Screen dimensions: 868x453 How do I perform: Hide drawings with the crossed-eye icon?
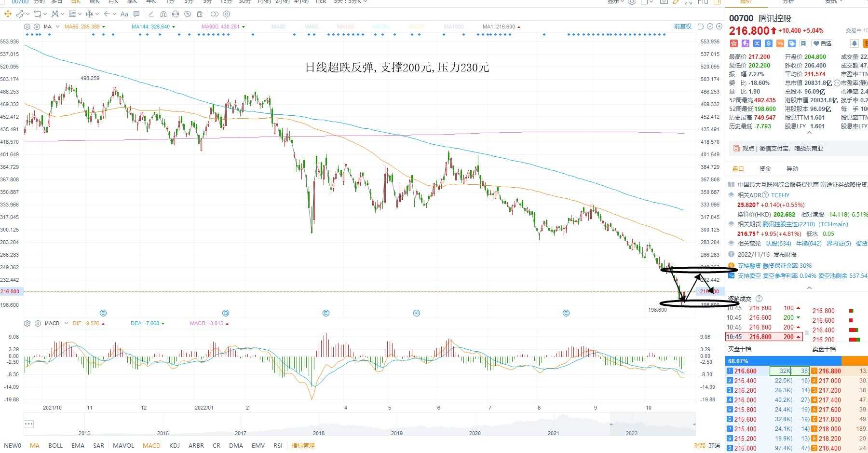tap(188, 14)
